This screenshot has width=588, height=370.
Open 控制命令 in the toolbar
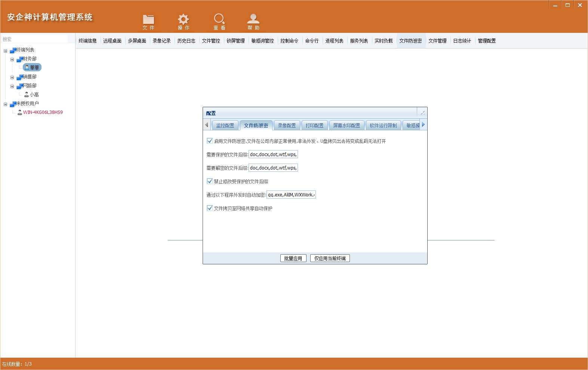tap(290, 41)
